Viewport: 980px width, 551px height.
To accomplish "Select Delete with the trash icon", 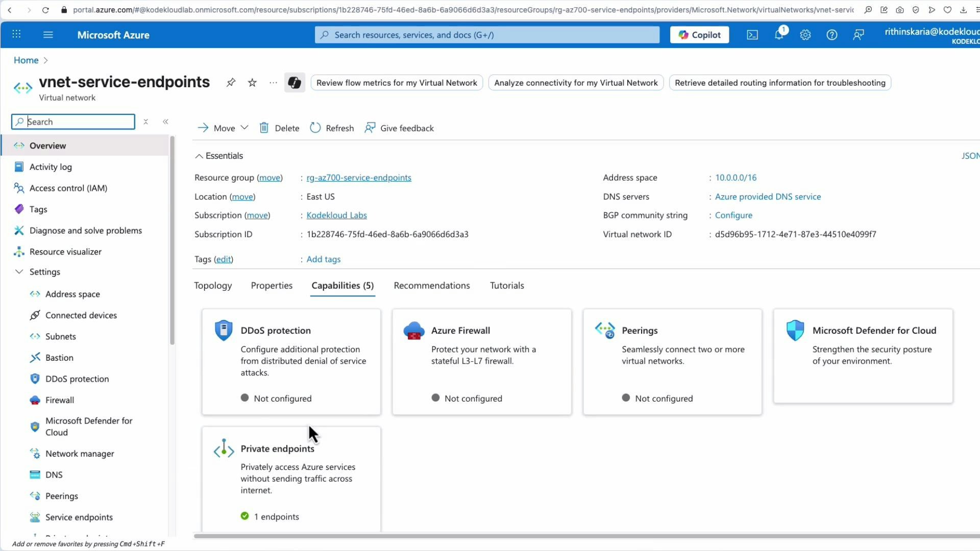I will [x=279, y=128].
